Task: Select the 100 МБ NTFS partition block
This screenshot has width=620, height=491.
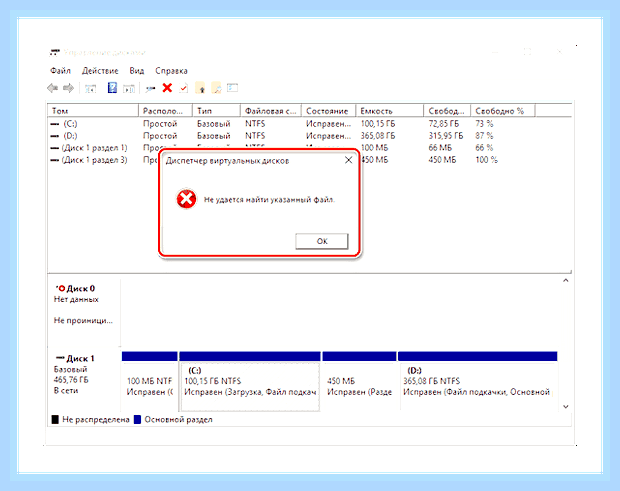Action: 149,381
